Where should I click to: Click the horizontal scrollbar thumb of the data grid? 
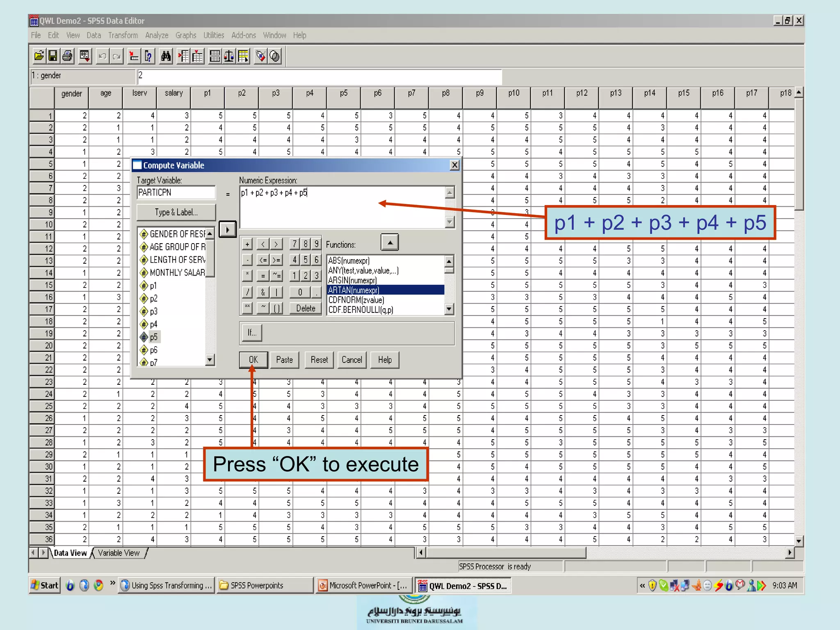[506, 553]
